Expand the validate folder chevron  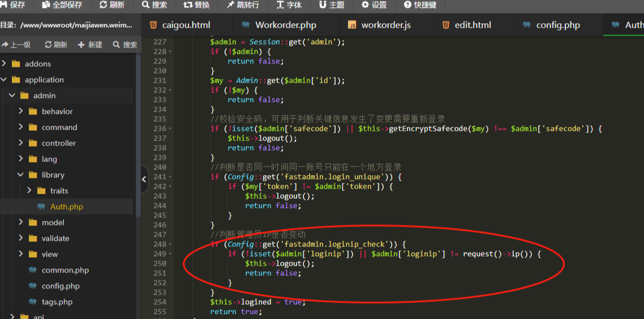coord(21,238)
